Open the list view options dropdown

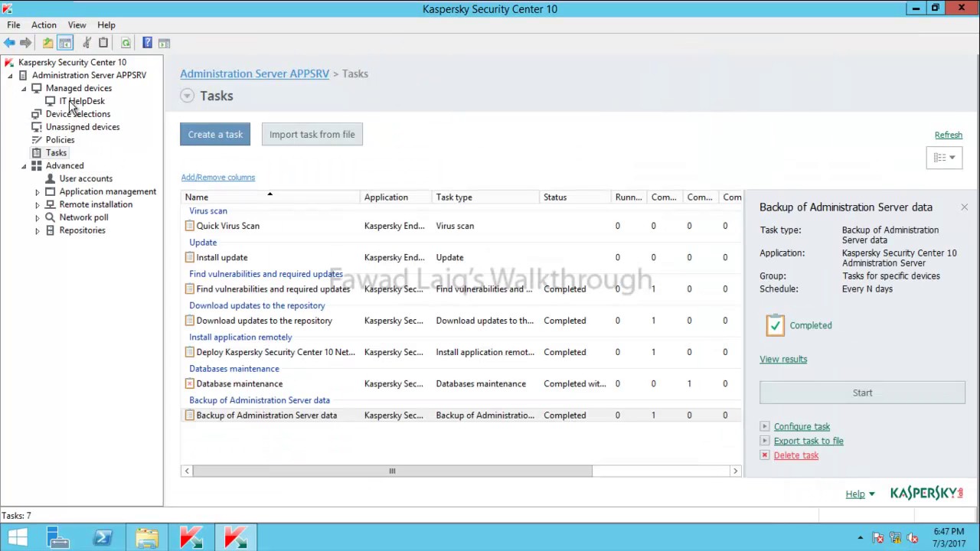point(944,158)
